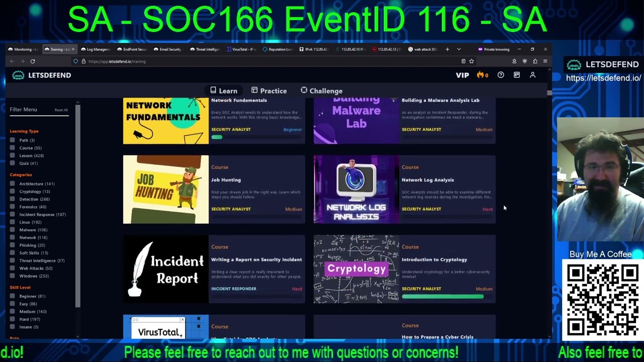Image resolution: width=644 pixels, height=362 pixels.
Task: Switch to the Email Security browser tab
Action: [x=168, y=49]
